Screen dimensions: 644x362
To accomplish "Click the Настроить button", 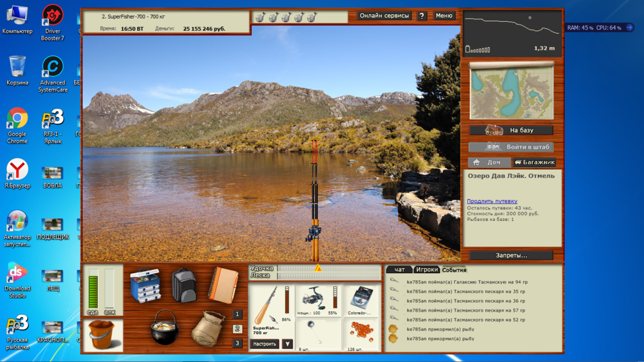I will pos(264,344).
